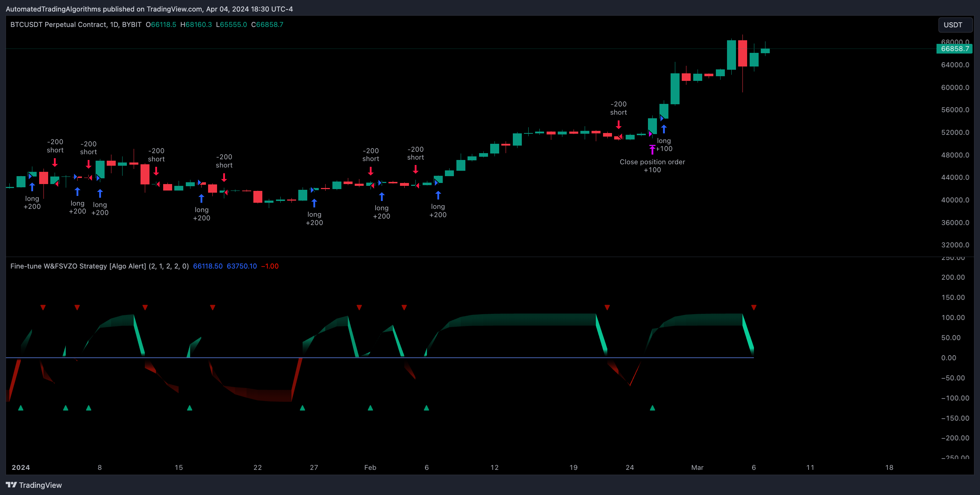Click the 52000.0 price axis label
The image size is (980, 495).
tap(955, 132)
